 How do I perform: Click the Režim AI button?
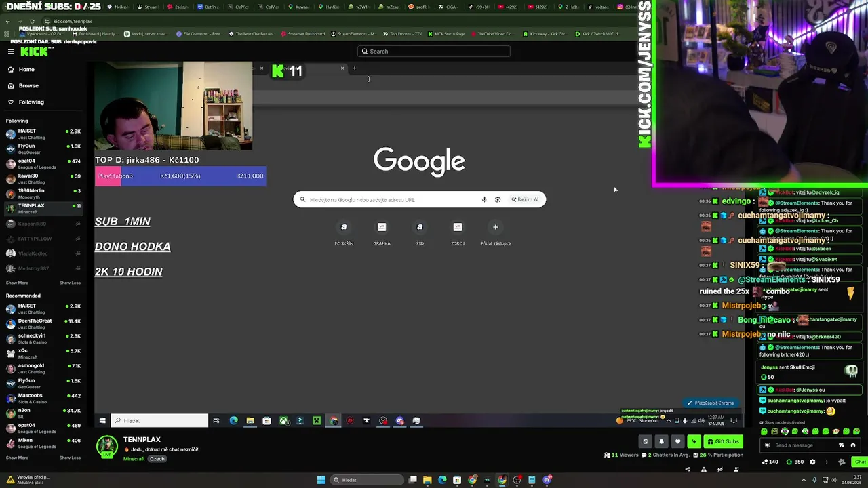click(x=526, y=199)
